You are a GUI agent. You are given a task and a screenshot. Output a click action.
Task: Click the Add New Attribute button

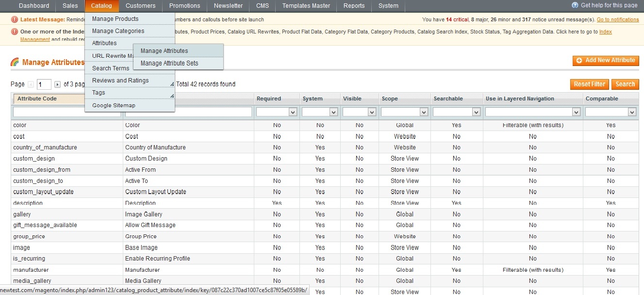coord(606,60)
